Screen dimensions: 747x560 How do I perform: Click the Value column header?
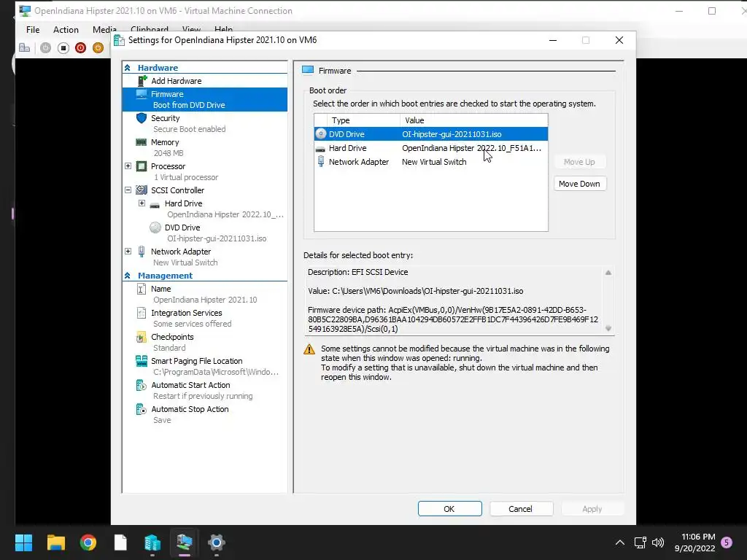[473, 120]
